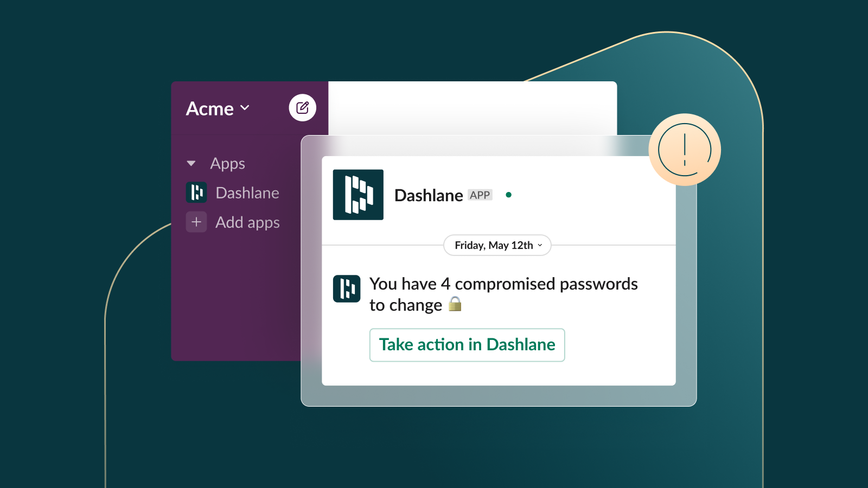Open the compose new message icon
This screenshot has height=488, width=868.
302,107
